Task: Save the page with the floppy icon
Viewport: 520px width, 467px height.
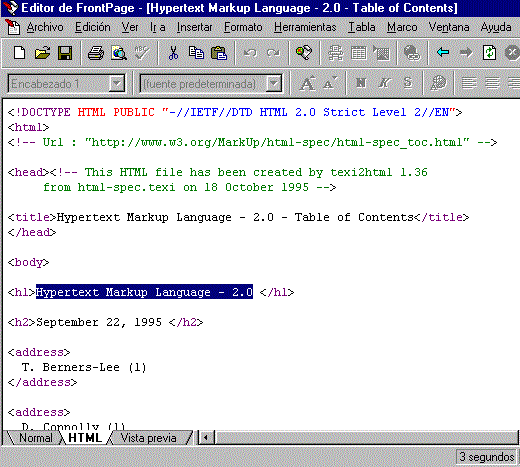Action: 65,53
